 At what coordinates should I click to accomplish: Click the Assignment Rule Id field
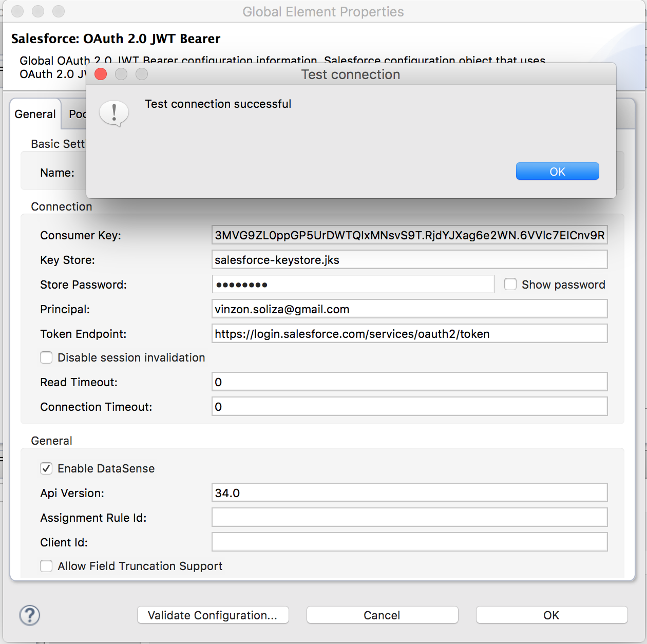(409, 518)
